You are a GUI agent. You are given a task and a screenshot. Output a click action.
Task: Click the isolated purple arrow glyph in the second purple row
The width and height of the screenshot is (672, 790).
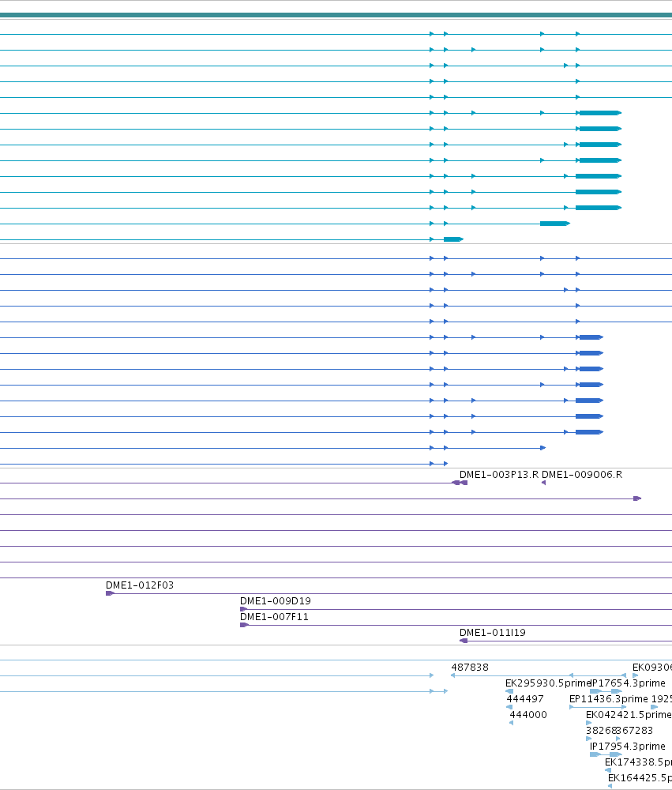coord(637,498)
